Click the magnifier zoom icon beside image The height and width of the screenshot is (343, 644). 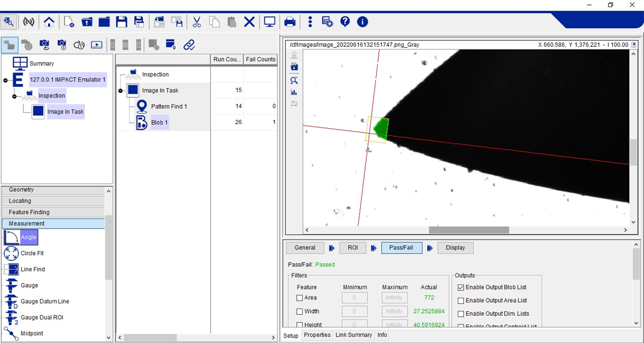[294, 80]
